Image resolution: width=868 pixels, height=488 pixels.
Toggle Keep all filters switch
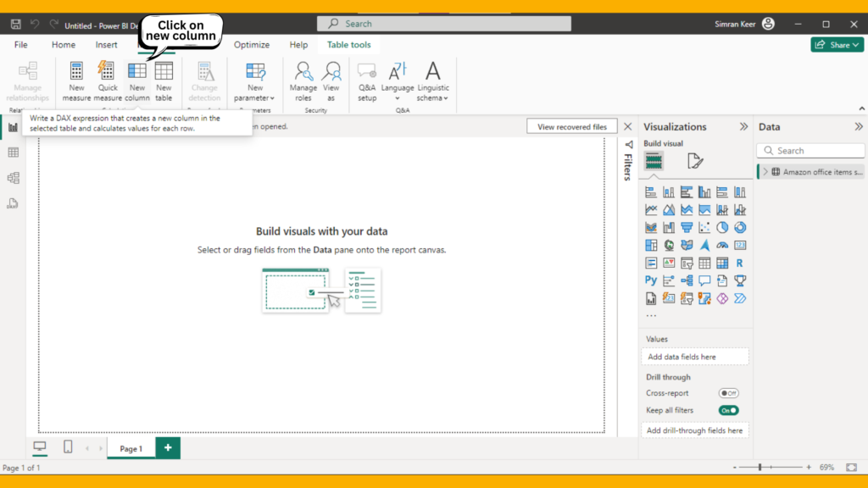[x=728, y=411]
